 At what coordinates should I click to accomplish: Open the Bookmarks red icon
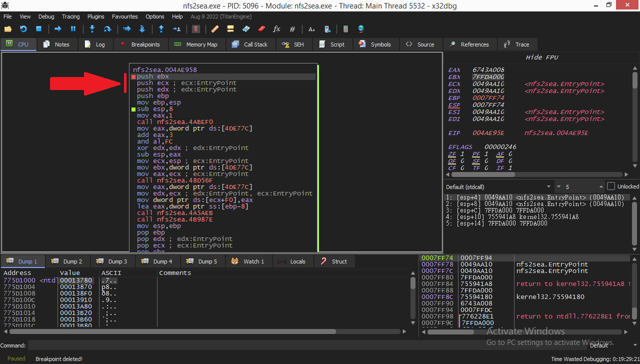[261, 29]
